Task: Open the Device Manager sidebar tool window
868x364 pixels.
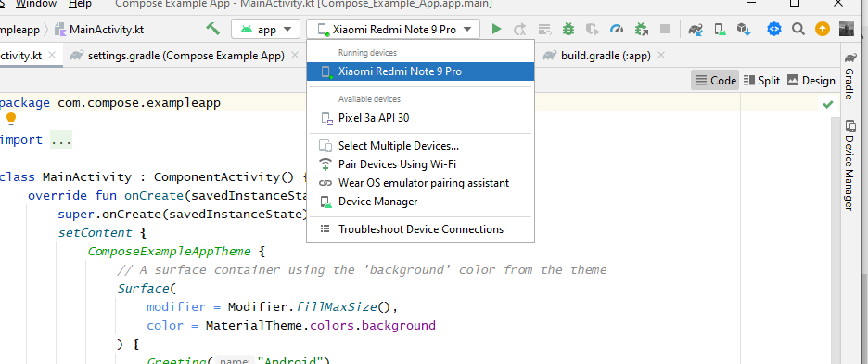Action: tap(849, 165)
